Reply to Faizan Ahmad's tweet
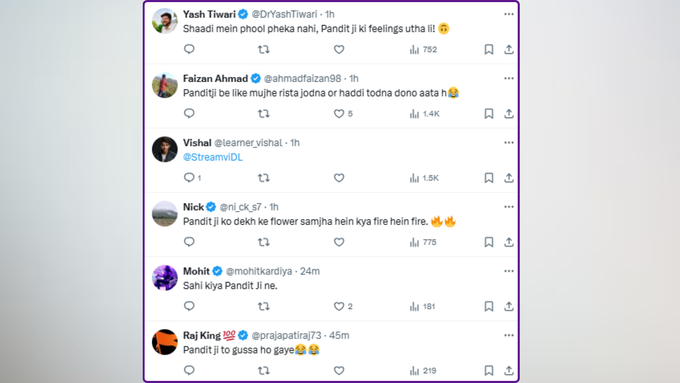The height and width of the screenshot is (383, 680). (x=189, y=114)
